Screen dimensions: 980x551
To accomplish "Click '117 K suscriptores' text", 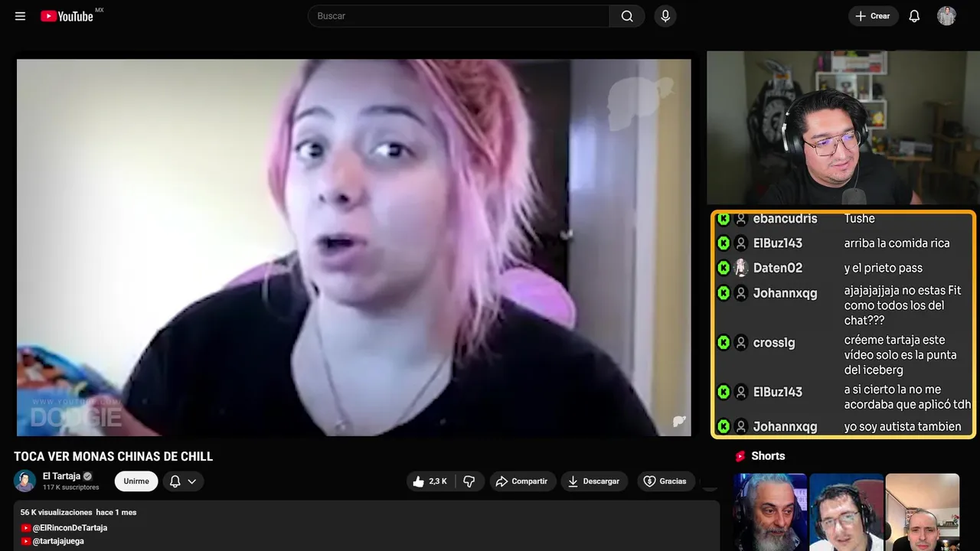I will pyautogui.click(x=71, y=487).
